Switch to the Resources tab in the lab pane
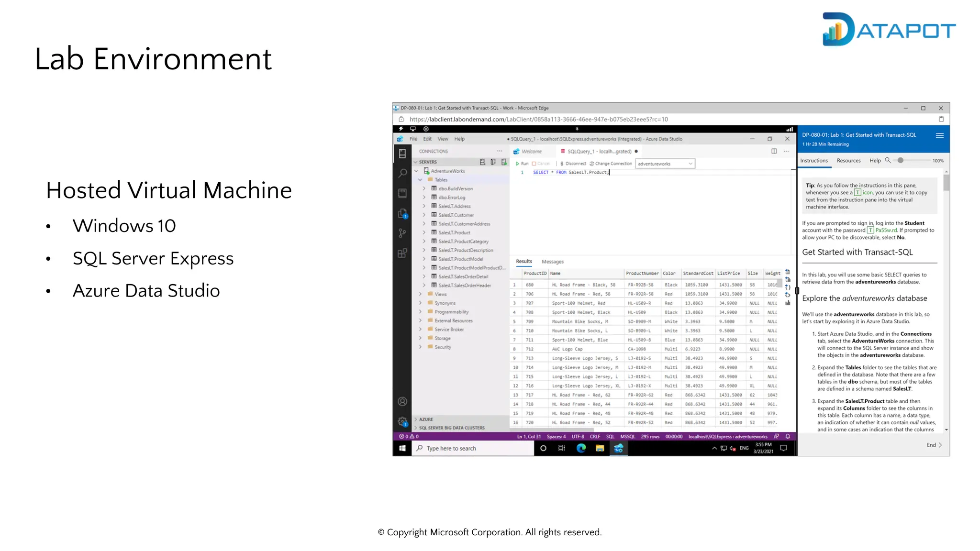The width and height of the screenshot is (980, 551). pos(848,161)
